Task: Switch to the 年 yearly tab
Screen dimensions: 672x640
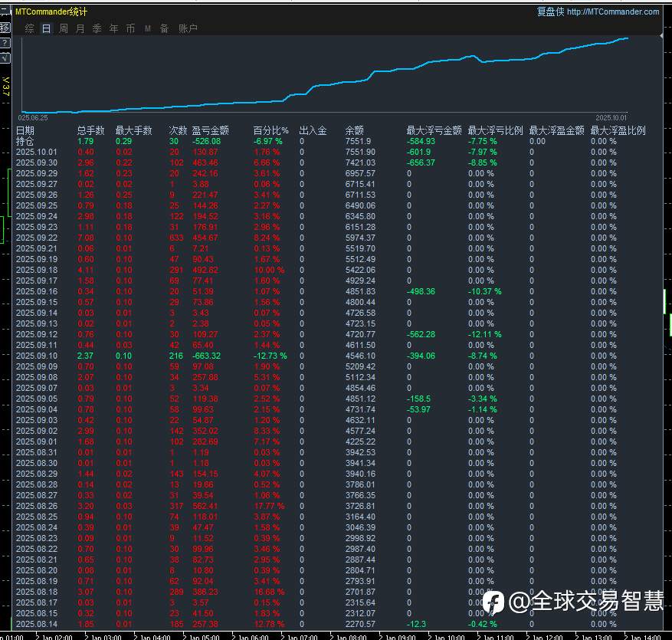Action: pos(114,28)
